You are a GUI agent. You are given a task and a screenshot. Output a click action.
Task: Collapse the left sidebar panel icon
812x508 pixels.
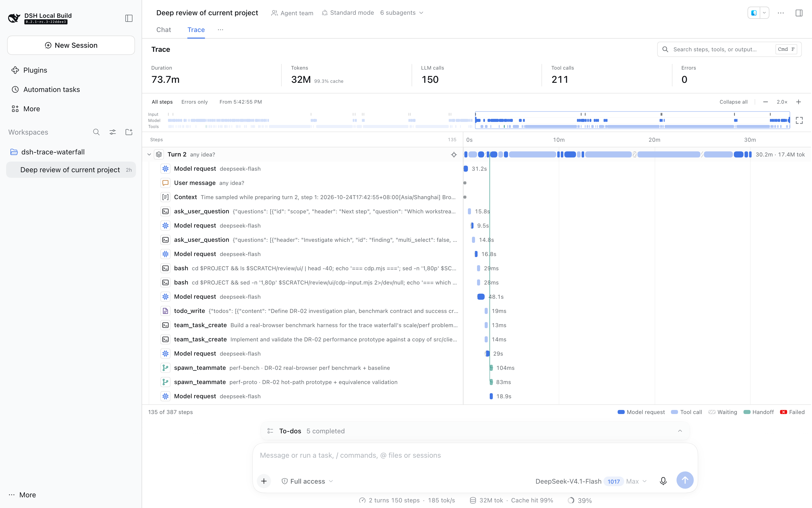[129, 18]
